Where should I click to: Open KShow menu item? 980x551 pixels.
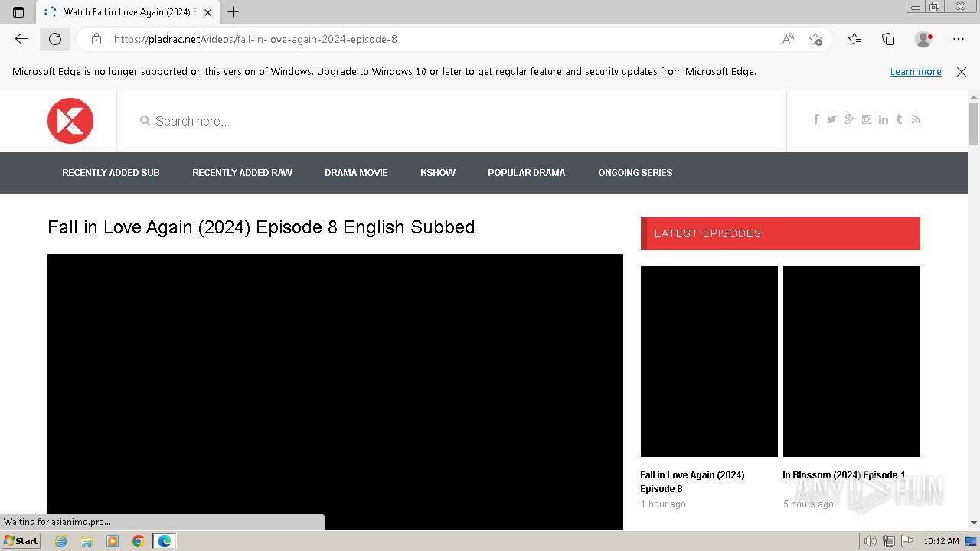click(438, 173)
